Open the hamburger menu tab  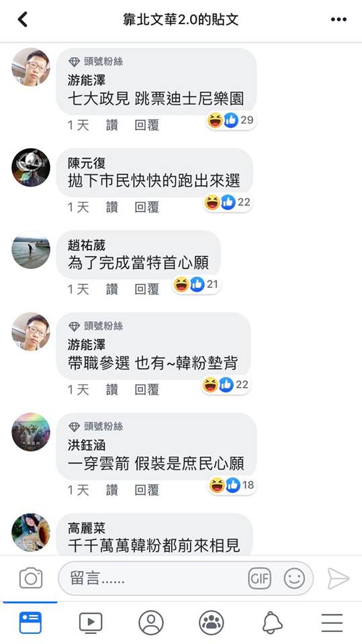click(332, 623)
